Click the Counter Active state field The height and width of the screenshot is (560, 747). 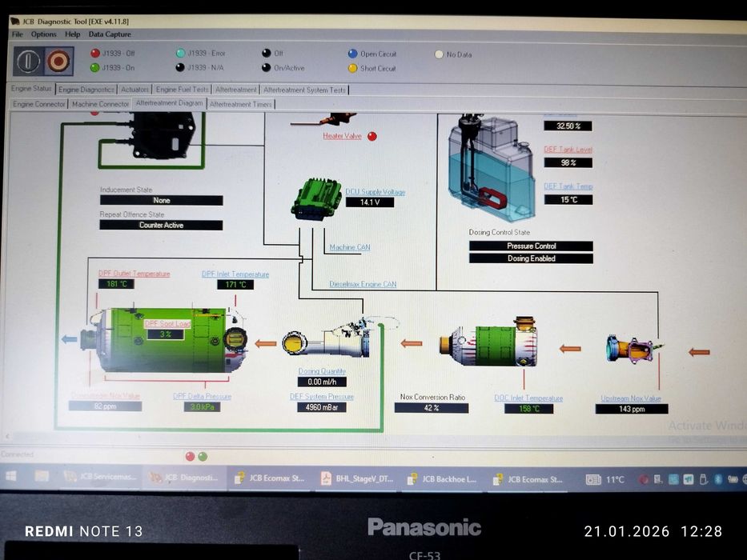click(161, 226)
